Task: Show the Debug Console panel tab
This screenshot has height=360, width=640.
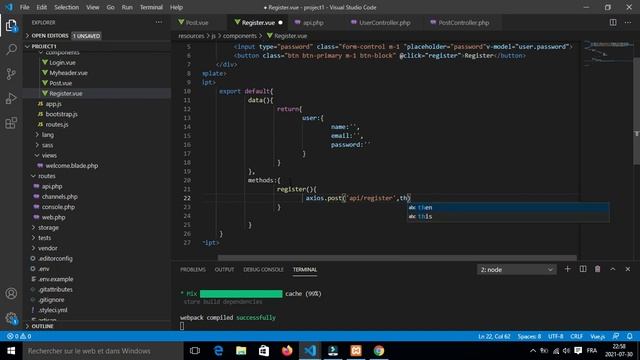Action: coord(263,270)
